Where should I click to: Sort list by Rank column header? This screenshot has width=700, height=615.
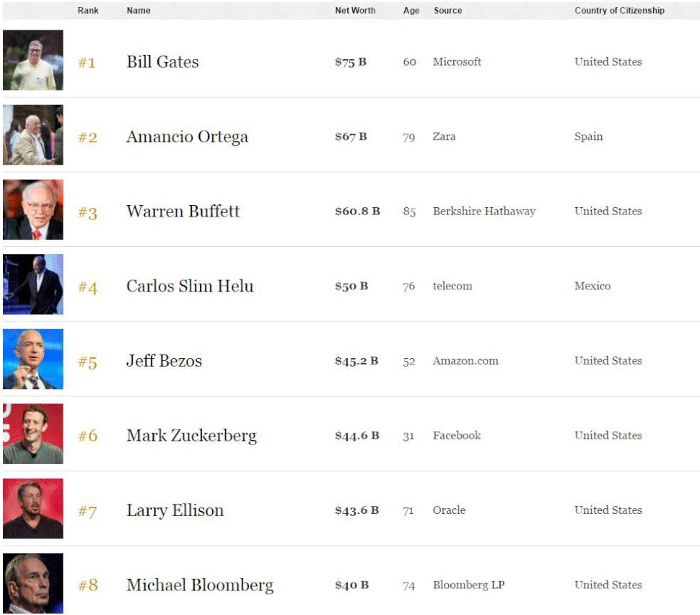[x=88, y=10]
